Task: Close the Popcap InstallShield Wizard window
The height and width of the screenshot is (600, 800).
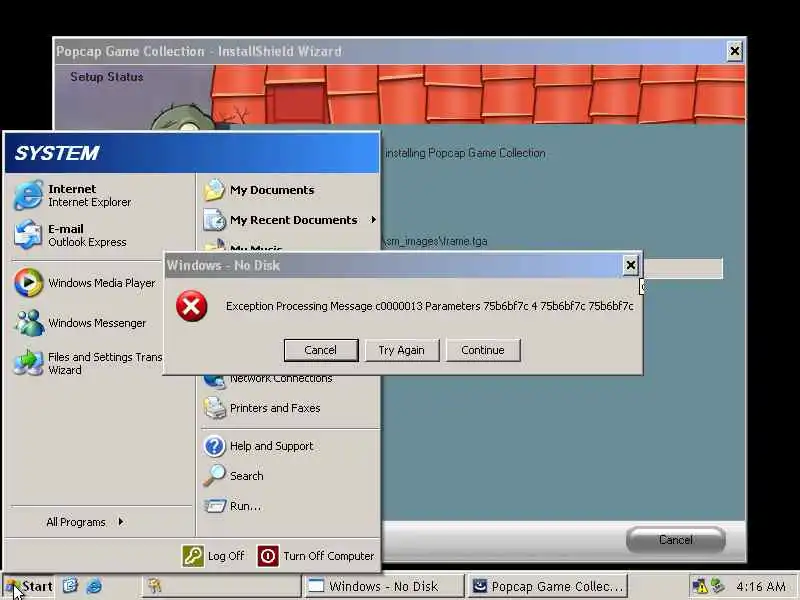Action: click(x=734, y=51)
